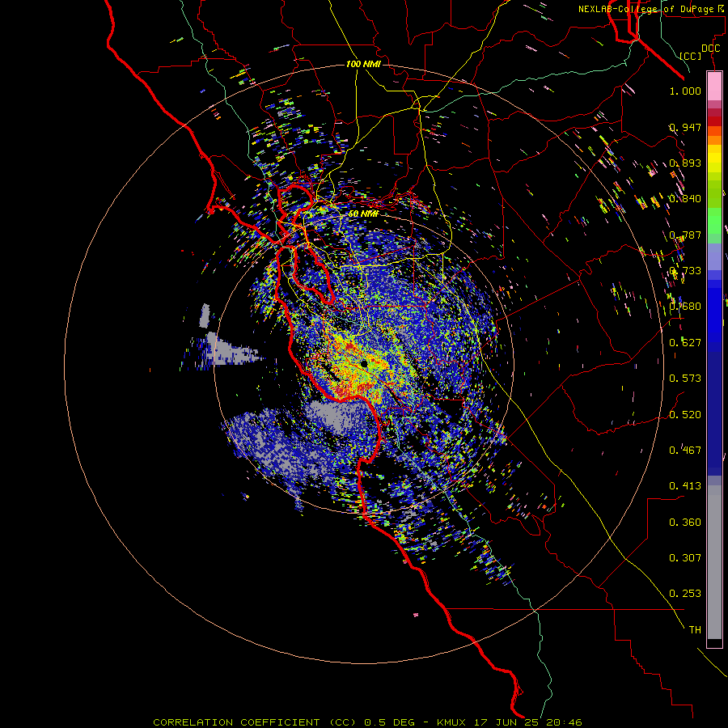Image resolution: width=728 pixels, height=728 pixels.
Task: Click the black radar site dot at map center
Action: pos(365,363)
